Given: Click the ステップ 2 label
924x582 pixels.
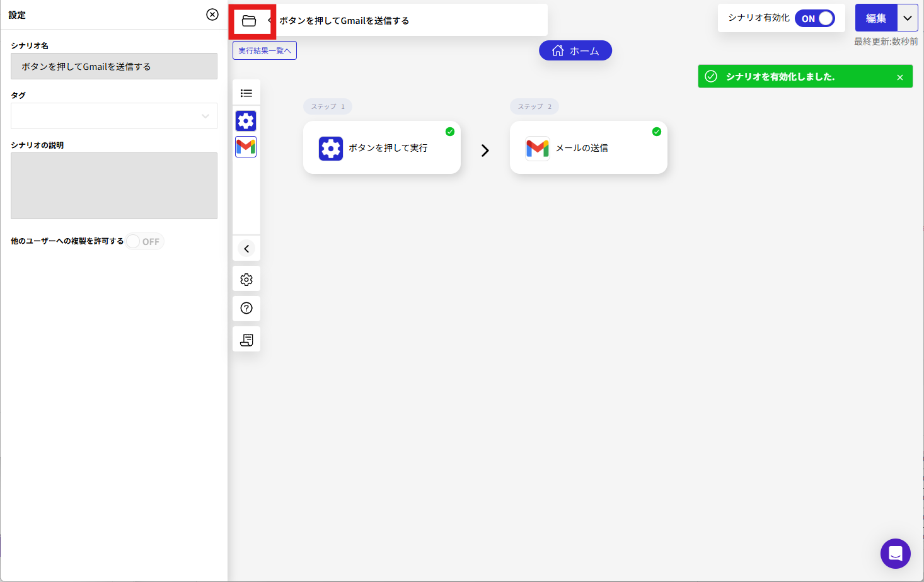Looking at the screenshot, I should pyautogui.click(x=534, y=106).
